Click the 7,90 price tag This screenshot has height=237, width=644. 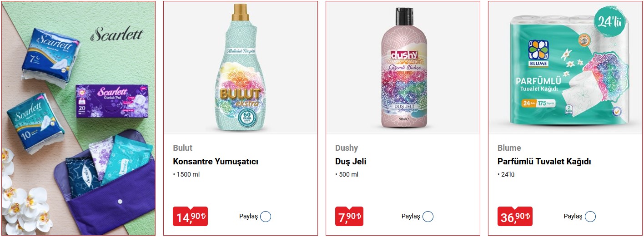tap(349, 217)
